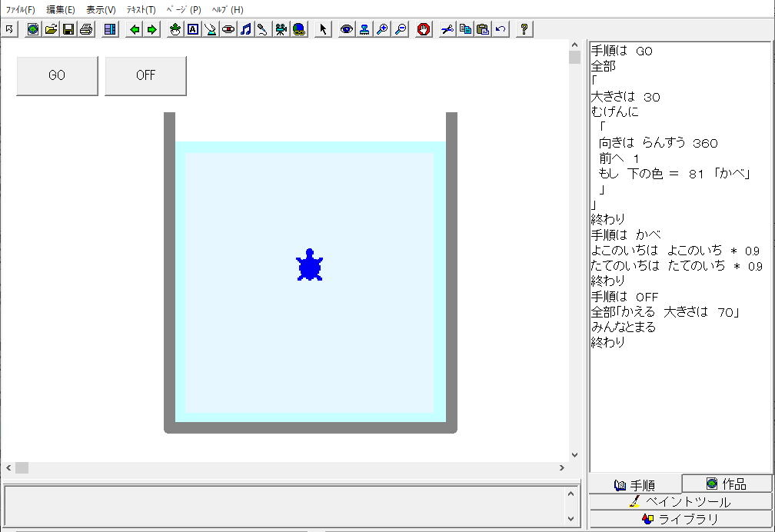This screenshot has width=775, height=532.
Task: Click the message box scroll up arrow
Action: coord(570,494)
